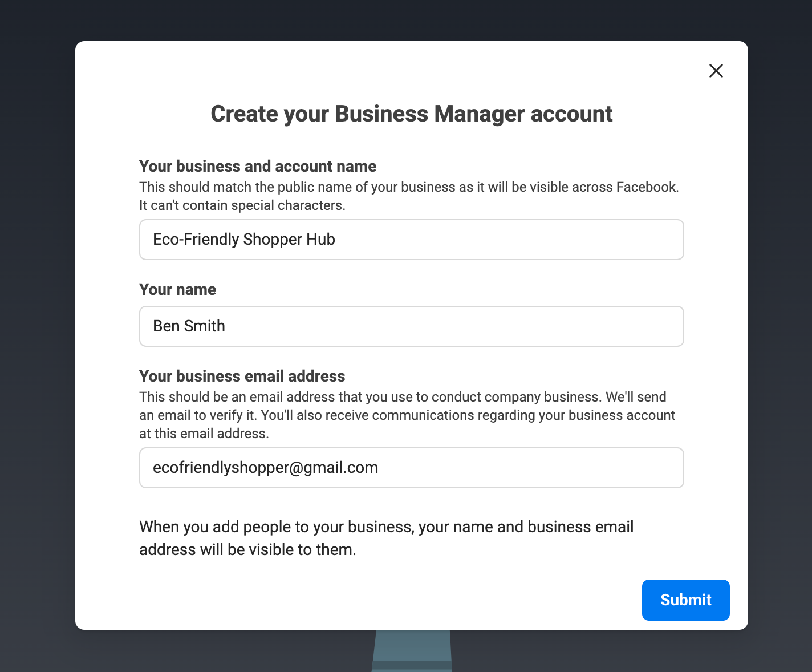
Task: Submit the Business Manager account form
Action: click(685, 600)
